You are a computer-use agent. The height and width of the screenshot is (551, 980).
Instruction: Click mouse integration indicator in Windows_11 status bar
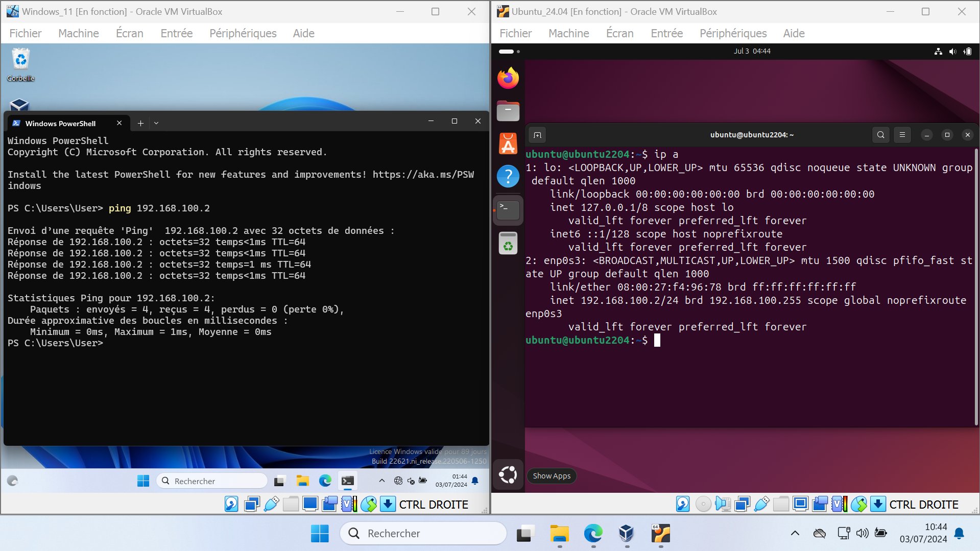[x=368, y=504]
